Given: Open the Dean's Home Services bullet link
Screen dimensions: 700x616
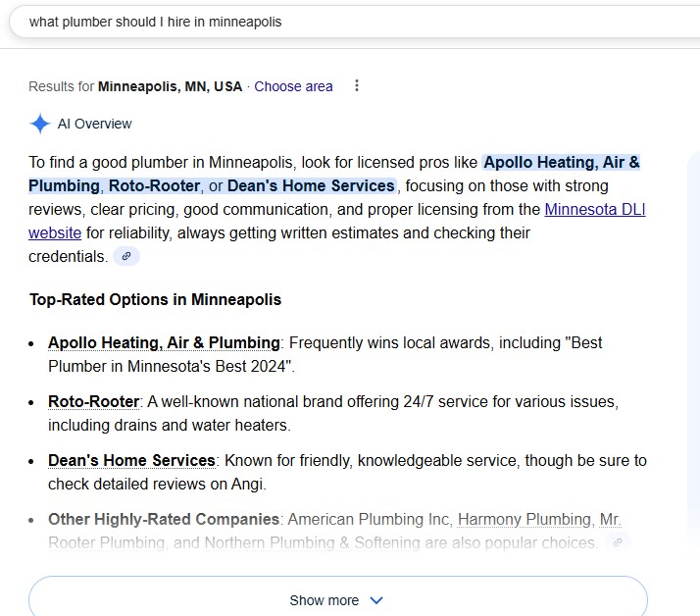Looking at the screenshot, I should [131, 461].
